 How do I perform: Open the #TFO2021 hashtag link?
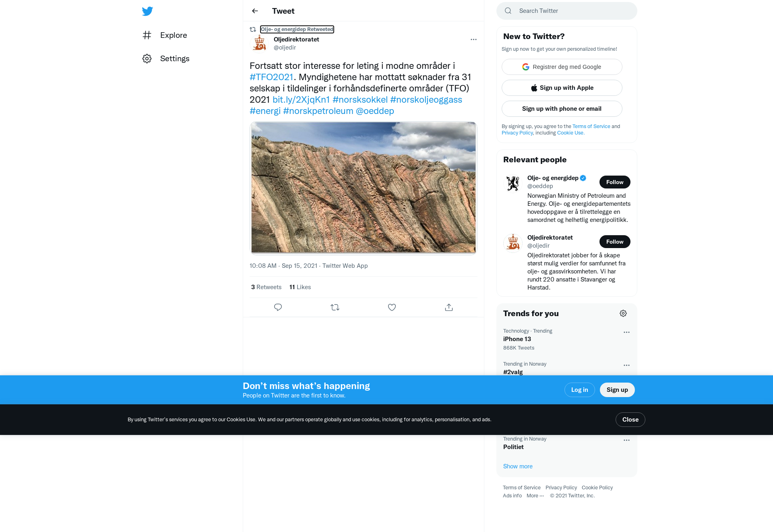(x=271, y=77)
